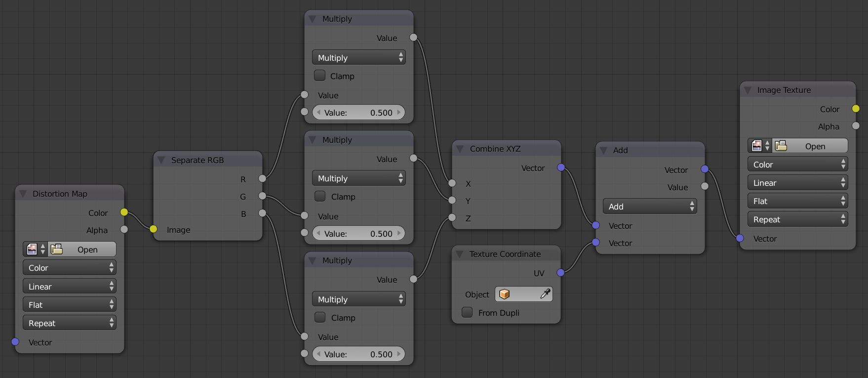Collapse the top Multiply node
868x378 pixels.
point(312,19)
